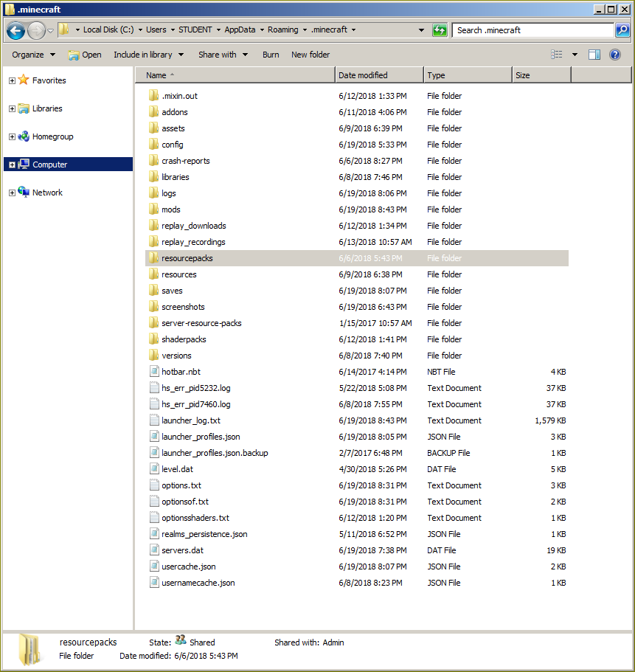635x672 pixels.
Task: Open the Organize menu
Action: [x=33, y=55]
